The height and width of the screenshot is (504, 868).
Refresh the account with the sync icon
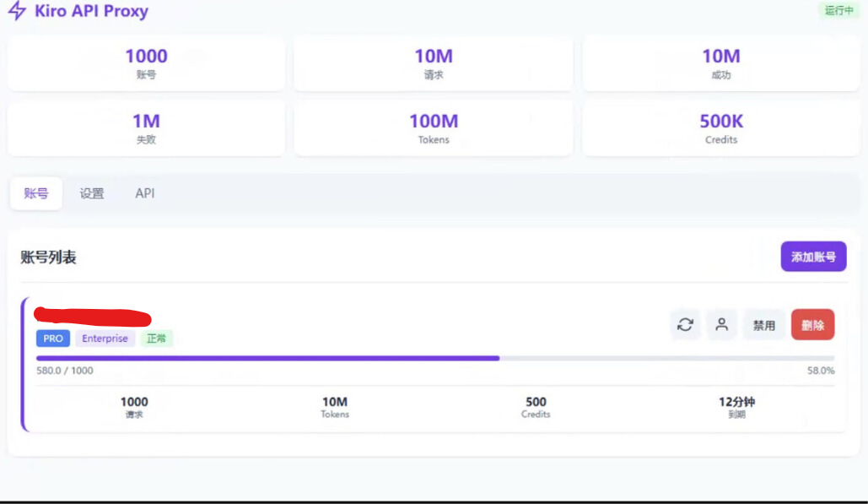click(x=685, y=324)
